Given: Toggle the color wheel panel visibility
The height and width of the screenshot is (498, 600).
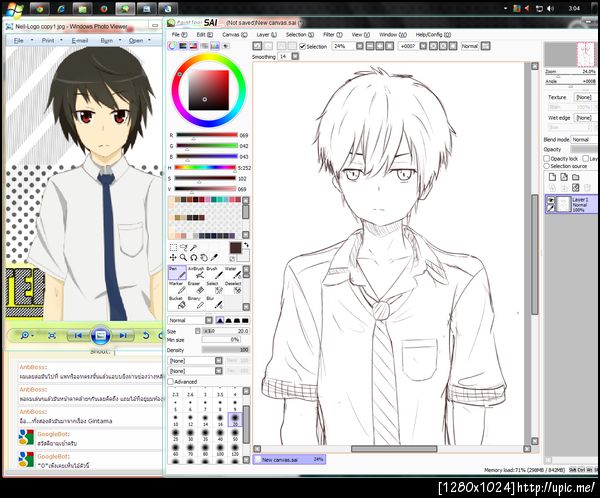Looking at the screenshot, I should 172,46.
